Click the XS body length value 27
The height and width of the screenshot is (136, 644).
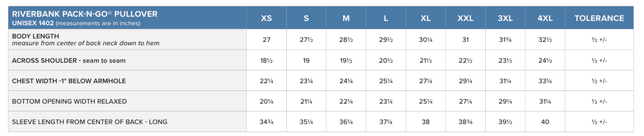[267, 40]
